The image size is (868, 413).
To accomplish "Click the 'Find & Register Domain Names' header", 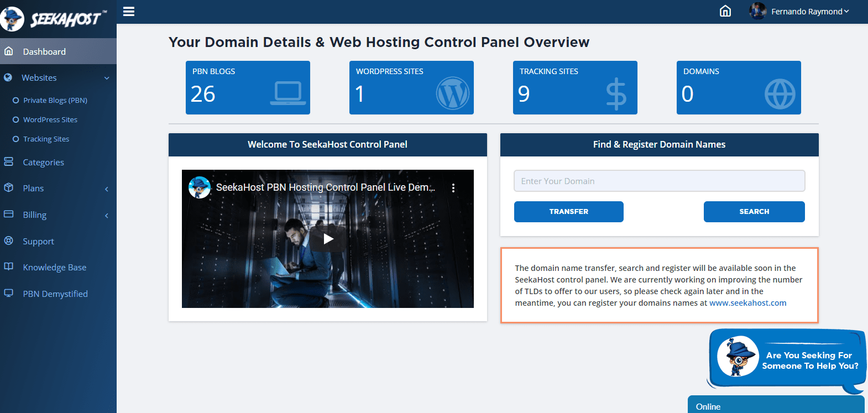I will (x=660, y=145).
